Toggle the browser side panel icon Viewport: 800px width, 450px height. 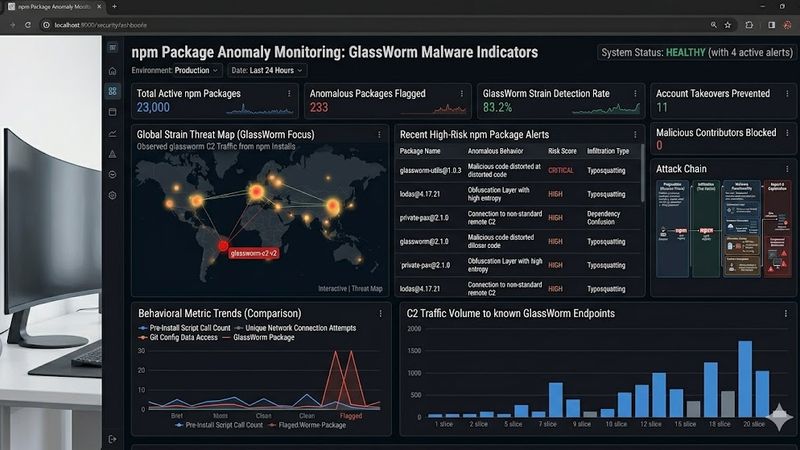[x=771, y=24]
